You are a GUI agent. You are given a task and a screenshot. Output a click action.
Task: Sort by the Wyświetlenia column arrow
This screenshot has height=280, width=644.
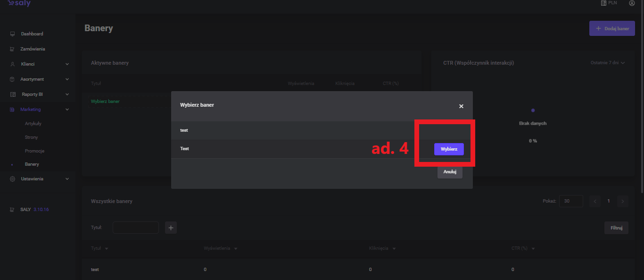[x=235, y=249]
